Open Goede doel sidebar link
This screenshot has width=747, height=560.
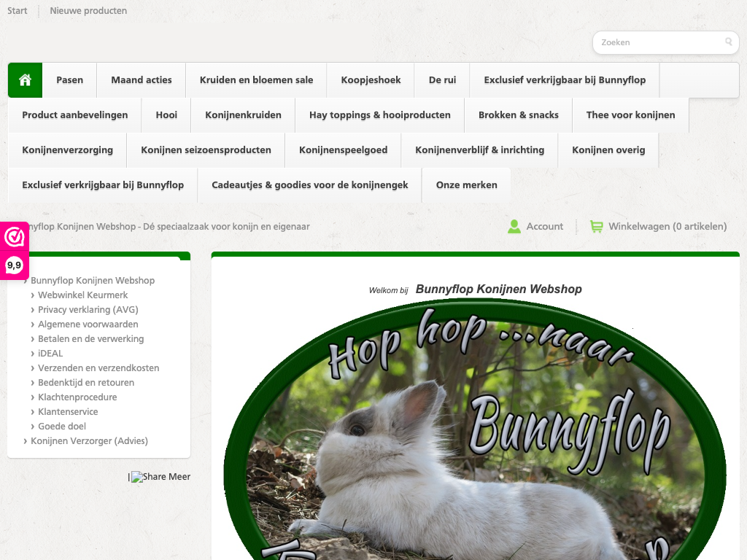(x=62, y=426)
